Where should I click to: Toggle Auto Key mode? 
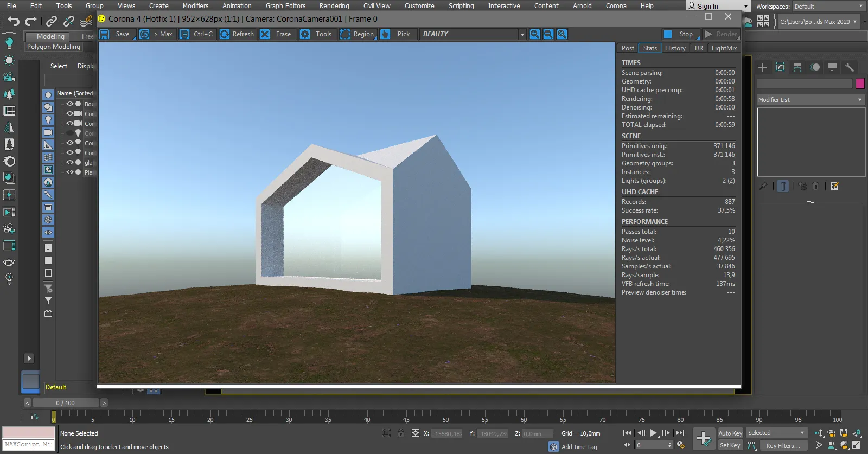(x=730, y=433)
